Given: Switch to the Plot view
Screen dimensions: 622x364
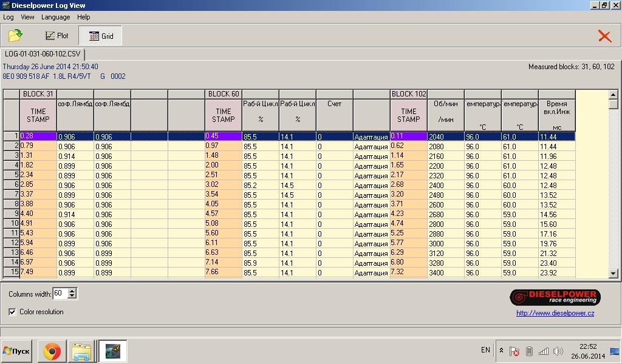Looking at the screenshot, I should (x=57, y=36).
